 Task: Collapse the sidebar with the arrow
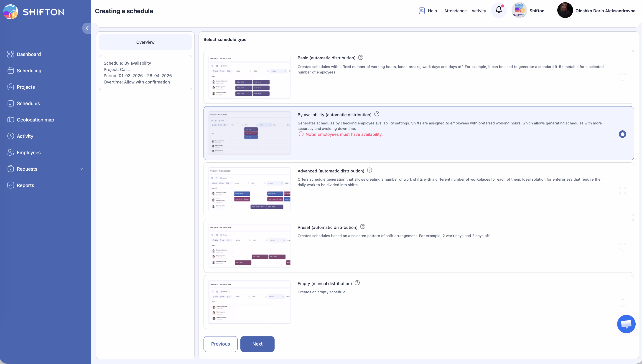point(87,28)
